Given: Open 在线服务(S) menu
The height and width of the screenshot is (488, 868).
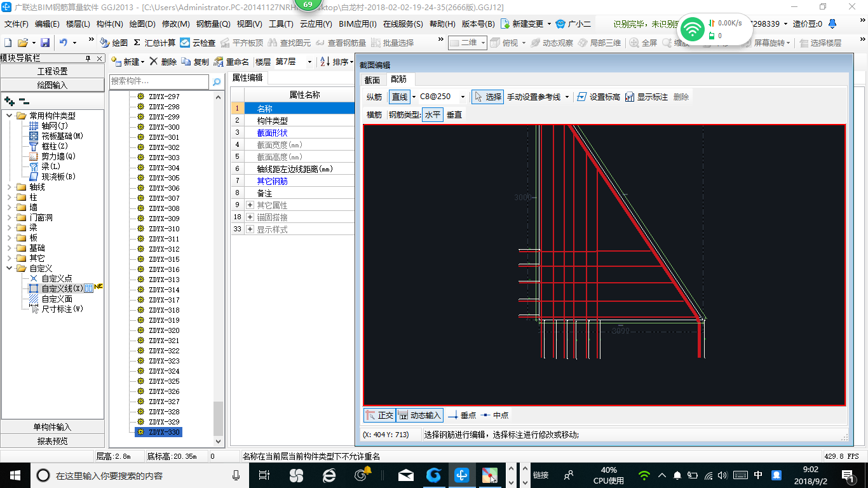Looking at the screenshot, I should (x=403, y=24).
